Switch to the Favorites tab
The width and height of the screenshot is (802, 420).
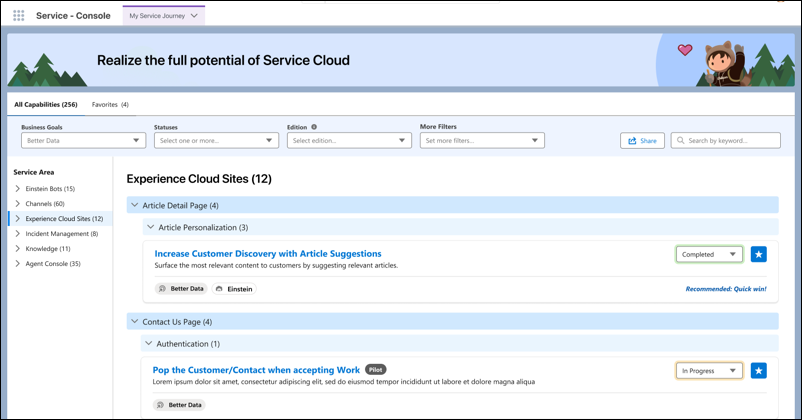(x=109, y=104)
